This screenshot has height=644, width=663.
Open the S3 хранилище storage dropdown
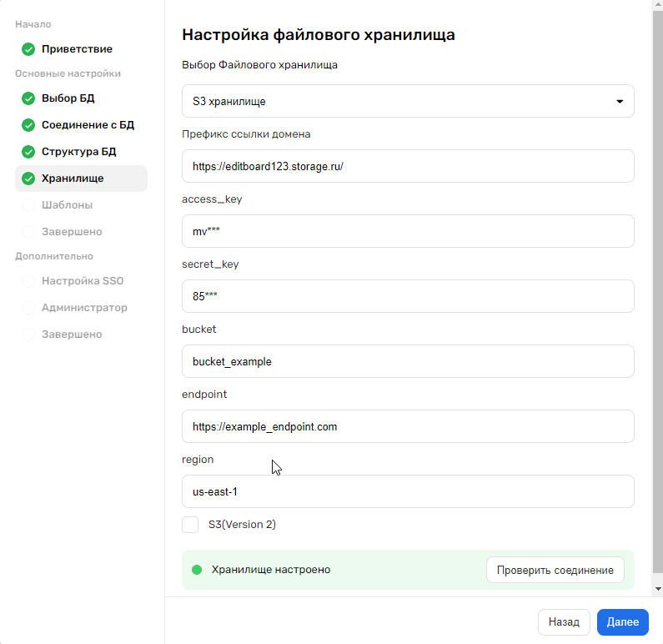click(408, 101)
